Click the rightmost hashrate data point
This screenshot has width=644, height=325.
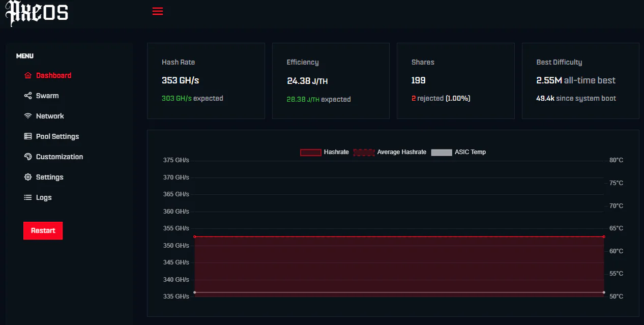pyautogui.click(x=604, y=237)
